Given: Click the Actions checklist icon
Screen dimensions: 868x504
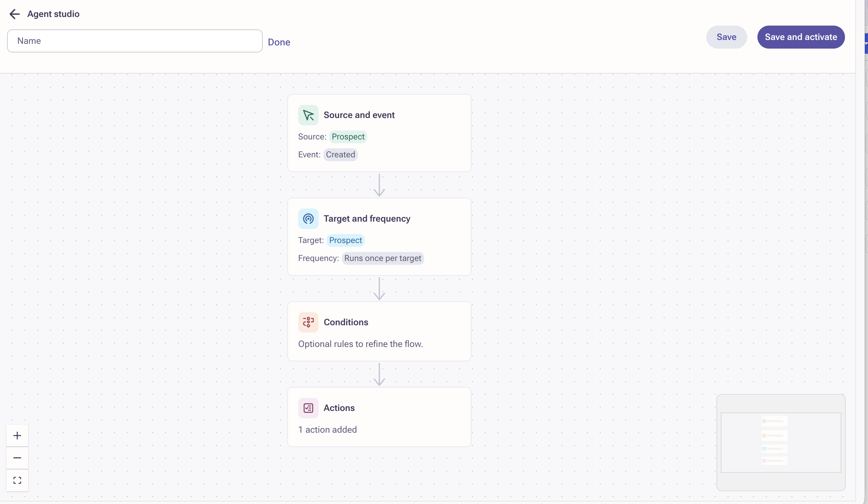Looking at the screenshot, I should pyautogui.click(x=308, y=408).
